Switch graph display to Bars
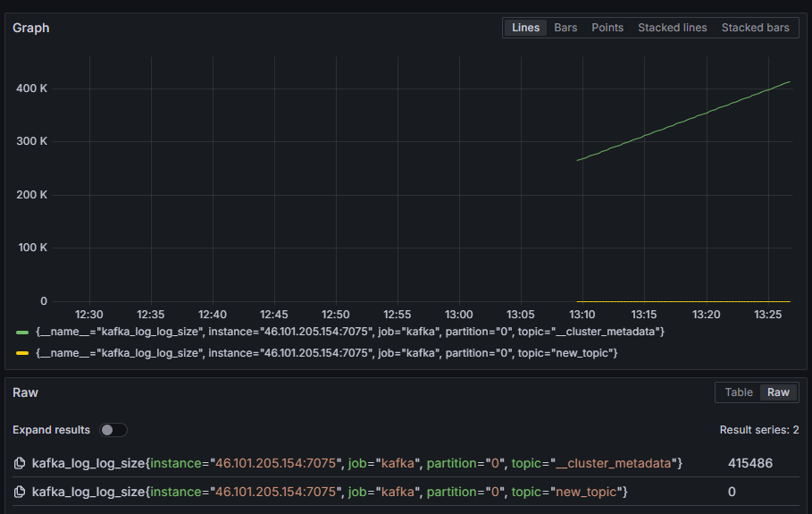This screenshot has width=812, height=514. (565, 28)
